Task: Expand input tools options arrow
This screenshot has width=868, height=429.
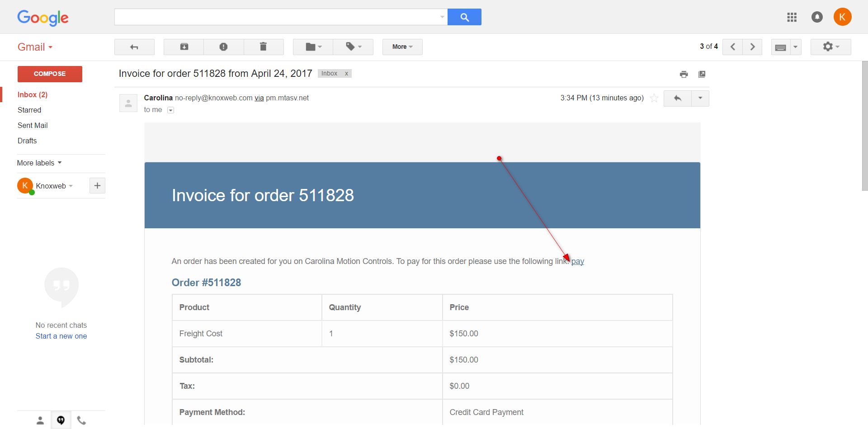Action: click(796, 47)
